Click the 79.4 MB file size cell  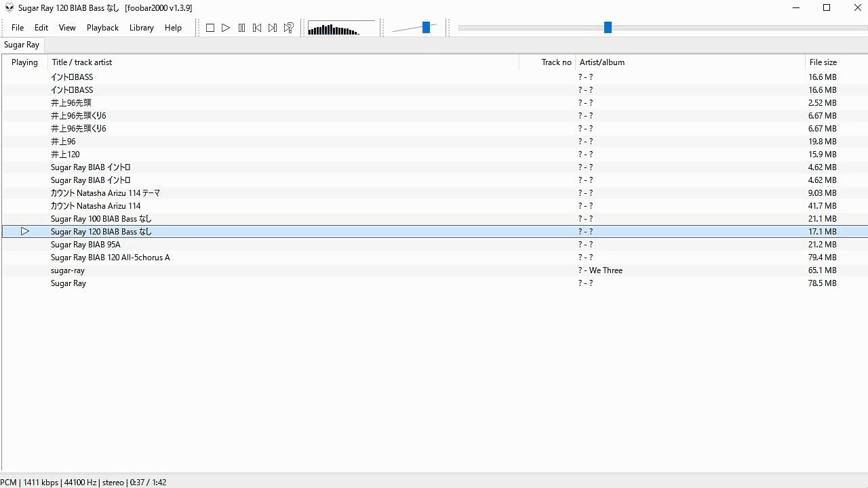tap(822, 258)
